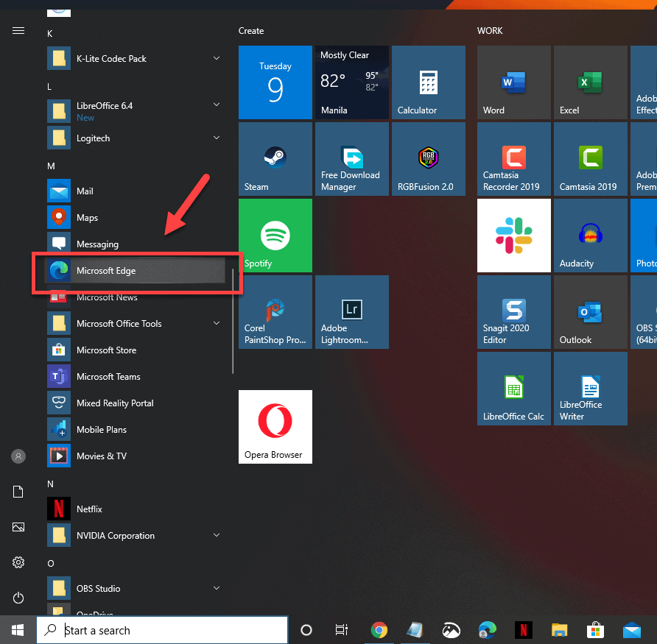Open File Explorer from the taskbar
Image resolution: width=657 pixels, height=644 pixels.
(559, 630)
